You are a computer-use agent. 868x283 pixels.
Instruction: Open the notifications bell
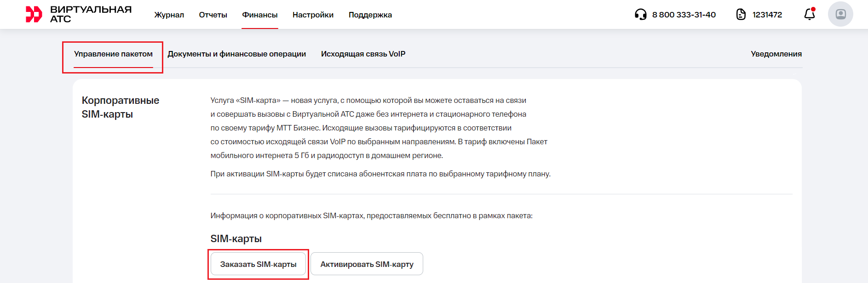[x=809, y=15]
